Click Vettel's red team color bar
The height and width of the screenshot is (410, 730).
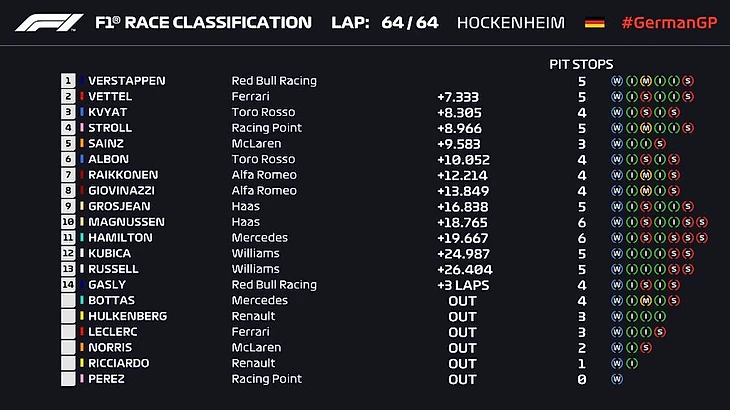[81, 97]
